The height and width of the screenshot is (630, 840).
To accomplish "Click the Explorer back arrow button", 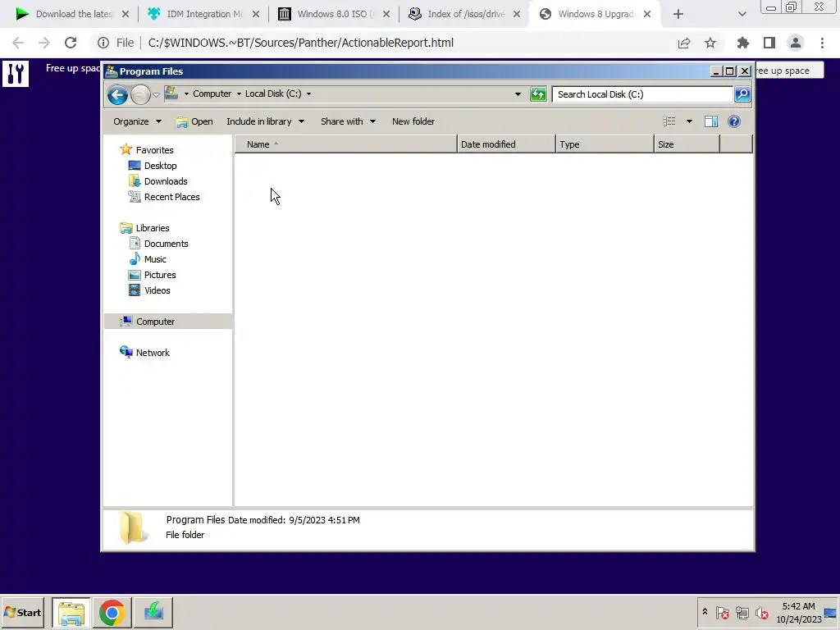I will click(117, 95).
